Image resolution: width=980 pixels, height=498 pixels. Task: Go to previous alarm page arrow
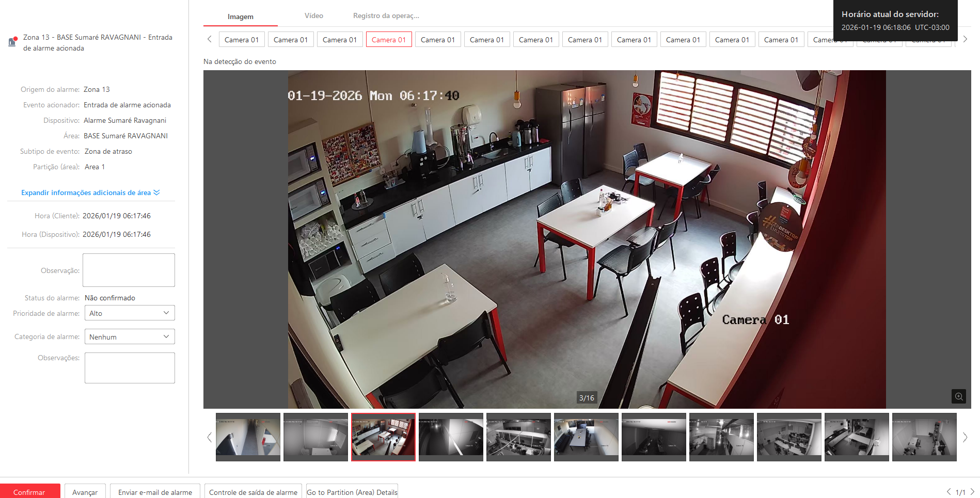pyautogui.click(x=949, y=492)
